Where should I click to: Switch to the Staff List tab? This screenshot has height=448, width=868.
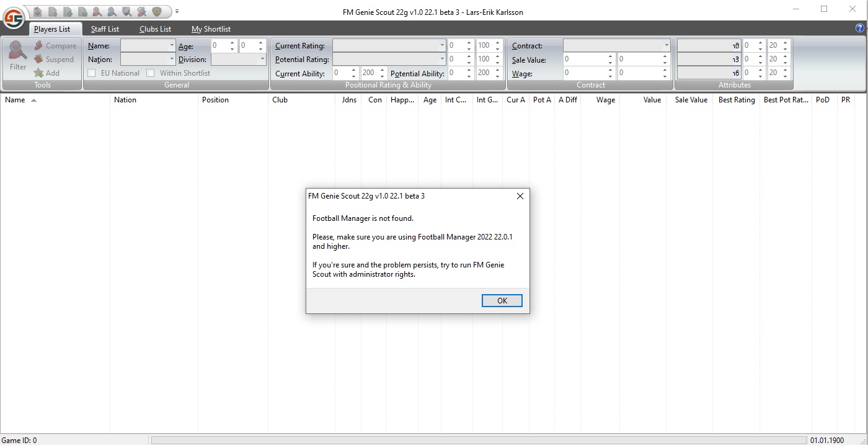click(105, 29)
